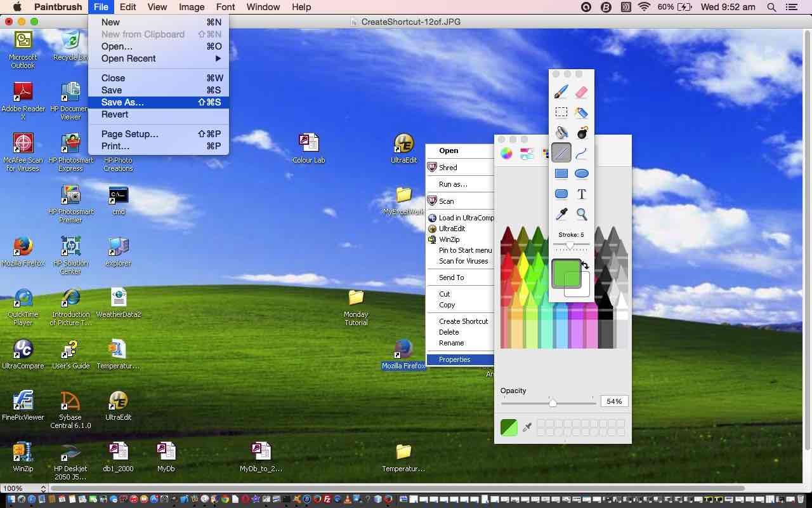812x508 pixels.
Task: Click the swap colors arrow
Action: (585, 265)
